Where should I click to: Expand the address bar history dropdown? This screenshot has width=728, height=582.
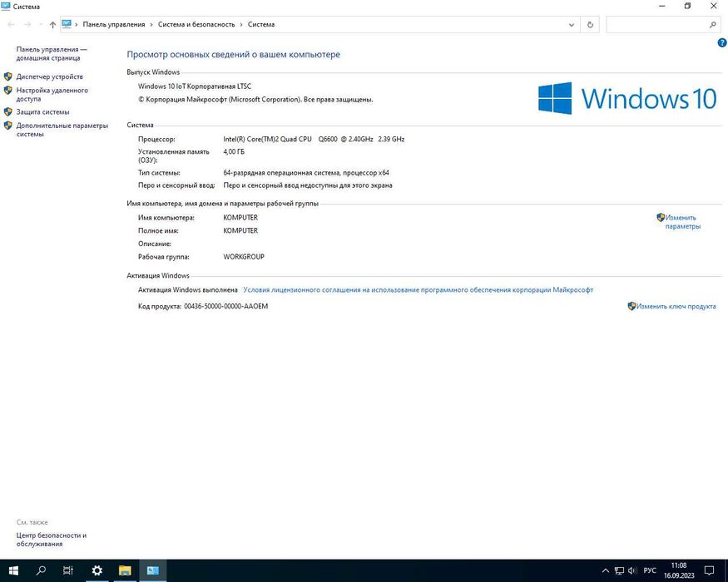(x=572, y=25)
